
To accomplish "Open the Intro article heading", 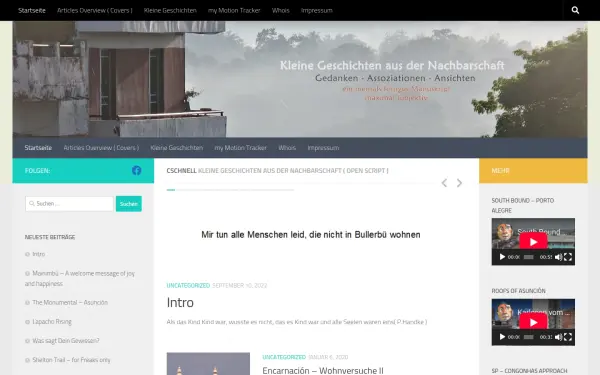I will click(180, 302).
